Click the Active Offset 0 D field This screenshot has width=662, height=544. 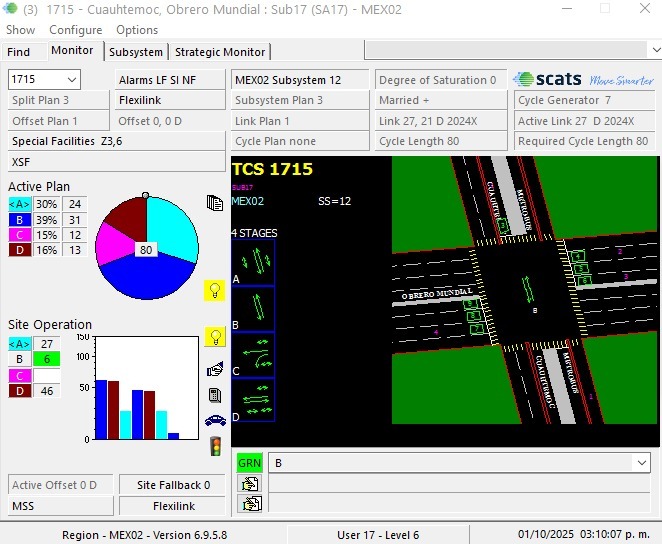(61, 485)
